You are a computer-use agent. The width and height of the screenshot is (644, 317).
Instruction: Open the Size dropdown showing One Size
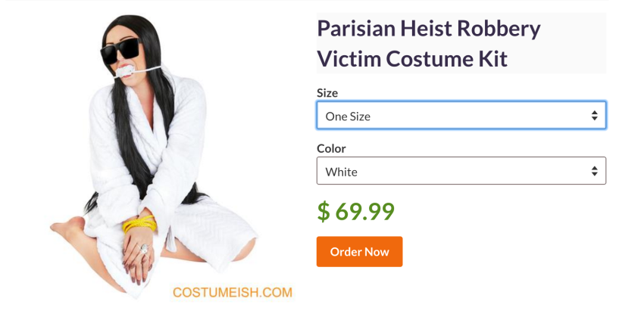click(x=461, y=115)
